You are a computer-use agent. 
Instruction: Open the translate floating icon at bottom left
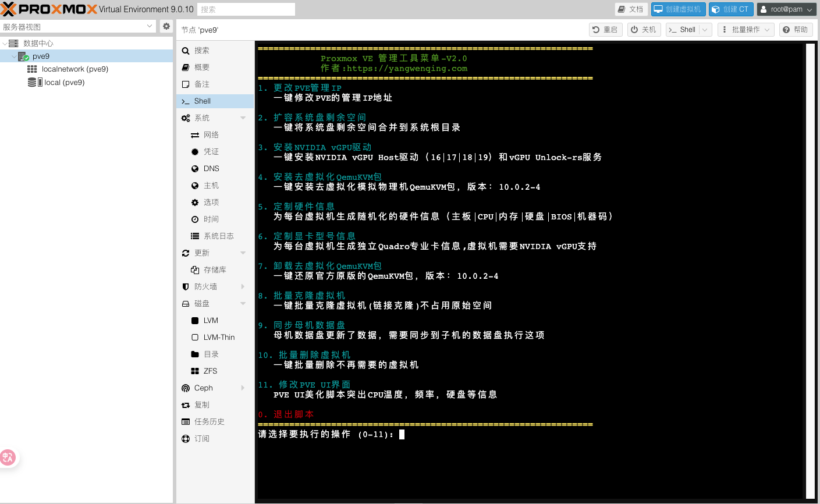point(8,457)
